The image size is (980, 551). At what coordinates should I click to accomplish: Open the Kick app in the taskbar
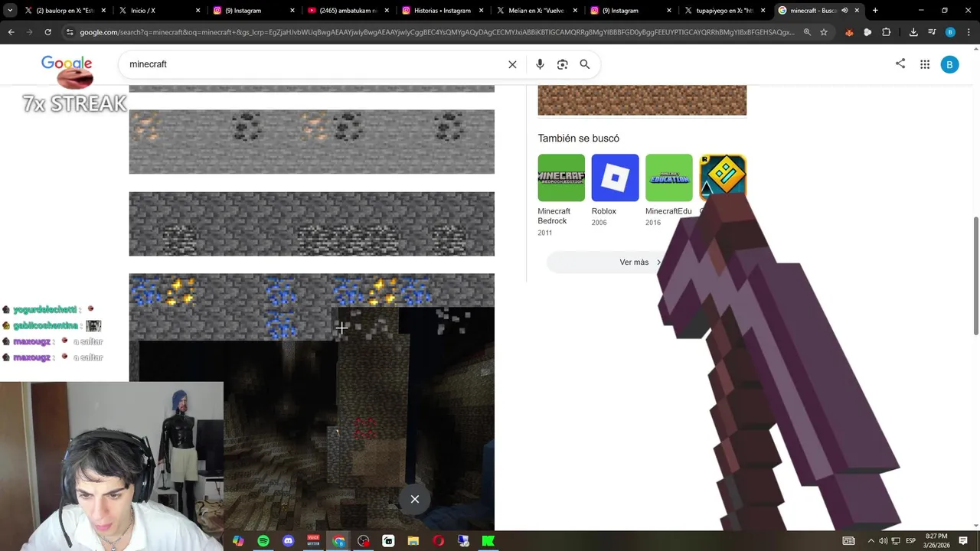[488, 541]
